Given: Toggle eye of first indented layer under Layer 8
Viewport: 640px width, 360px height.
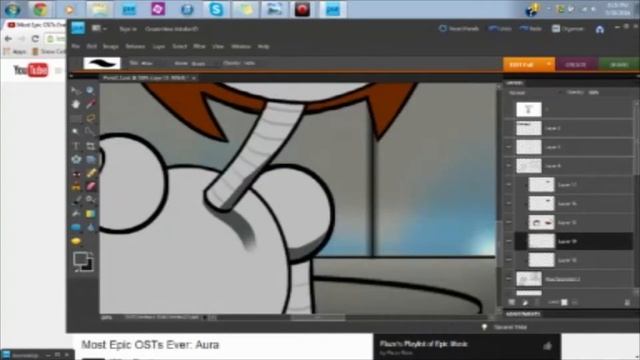Looking at the screenshot, I should pyautogui.click(x=509, y=184).
